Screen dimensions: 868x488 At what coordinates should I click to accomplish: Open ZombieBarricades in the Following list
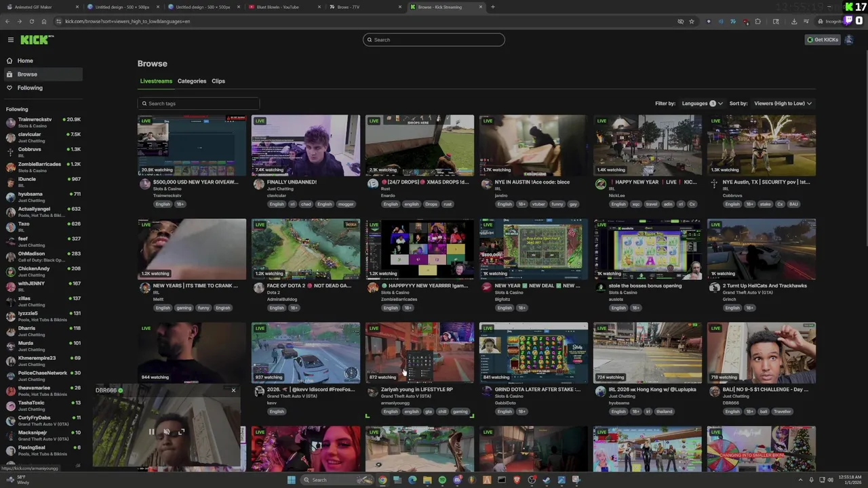pyautogui.click(x=43, y=167)
